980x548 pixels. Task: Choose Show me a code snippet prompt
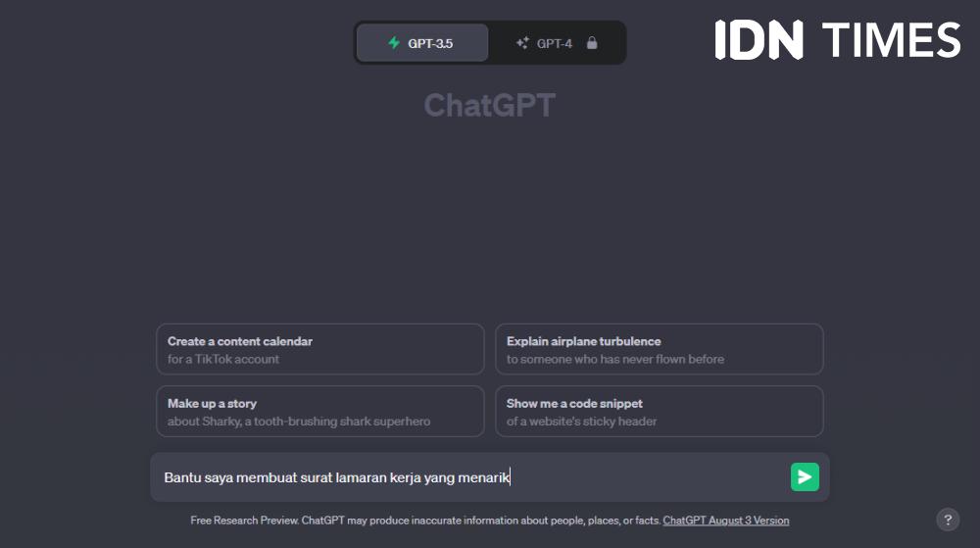660,411
